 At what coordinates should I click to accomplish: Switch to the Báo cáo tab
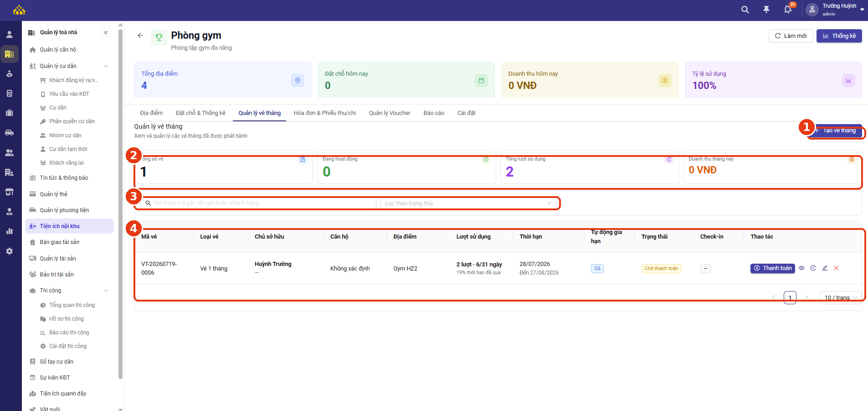click(434, 113)
